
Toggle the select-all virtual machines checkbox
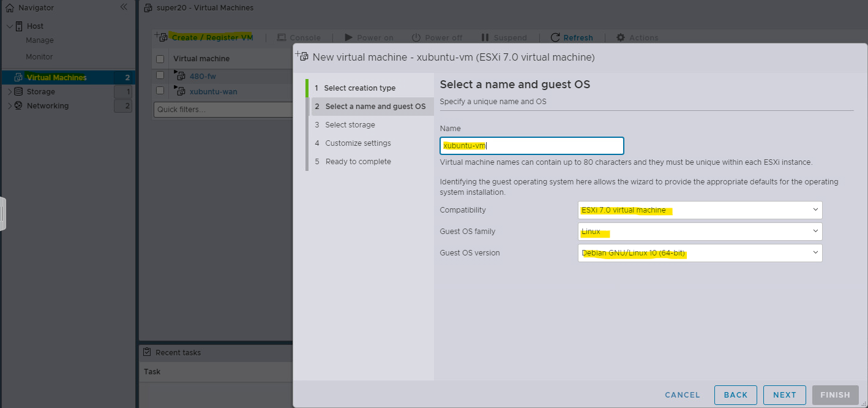160,59
